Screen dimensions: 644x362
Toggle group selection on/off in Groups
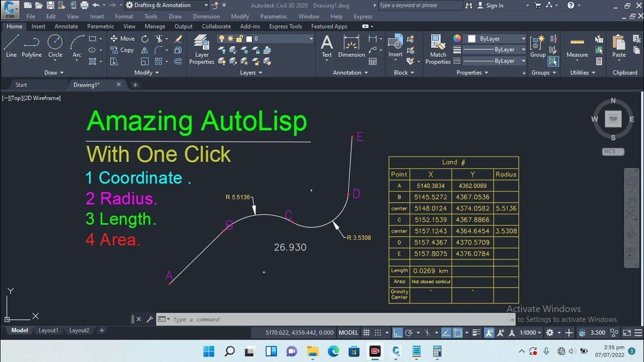point(553,61)
